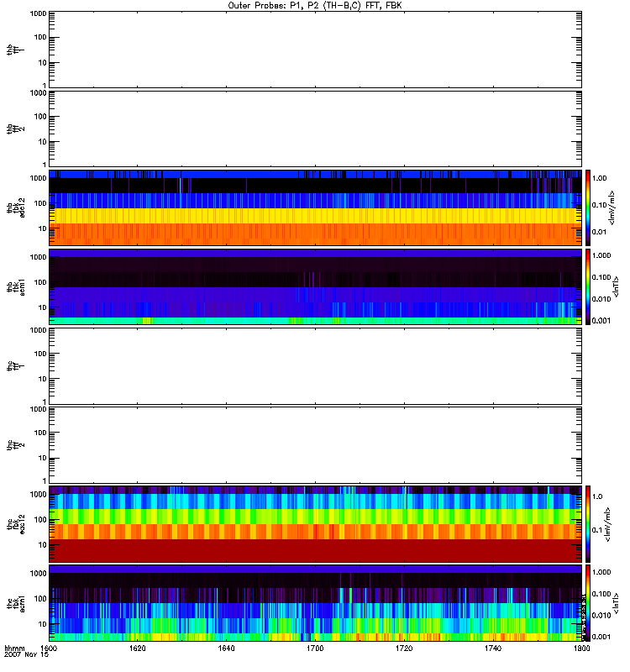Click the <|mV/m|> unit label beside thb edc12
This screenshot has height=672, width=630.
[x=612, y=207]
